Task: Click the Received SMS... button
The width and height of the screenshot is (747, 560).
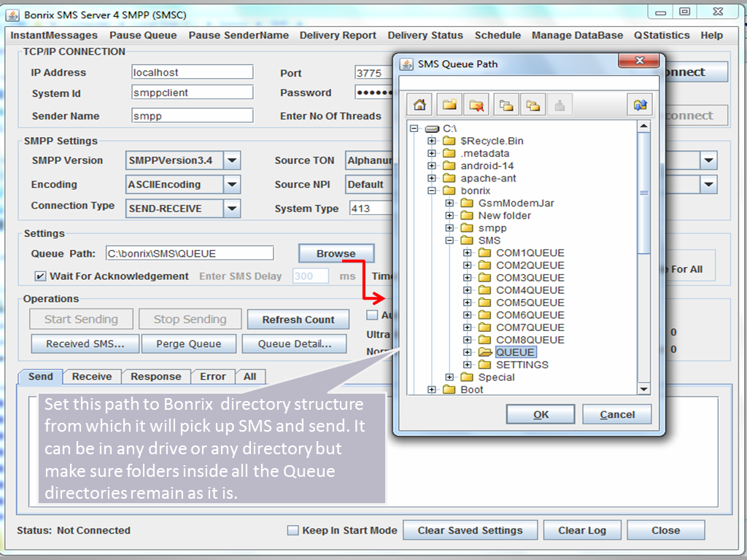Action: click(85, 344)
